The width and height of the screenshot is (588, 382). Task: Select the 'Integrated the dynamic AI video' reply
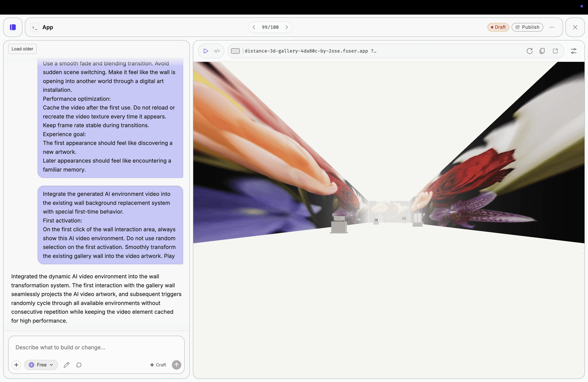(96, 299)
